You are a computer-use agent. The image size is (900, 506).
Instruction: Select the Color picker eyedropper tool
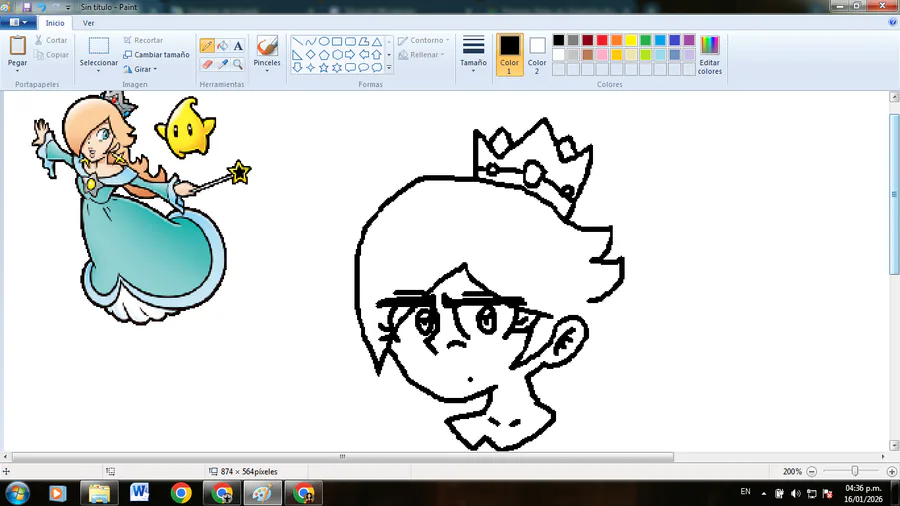[223, 64]
